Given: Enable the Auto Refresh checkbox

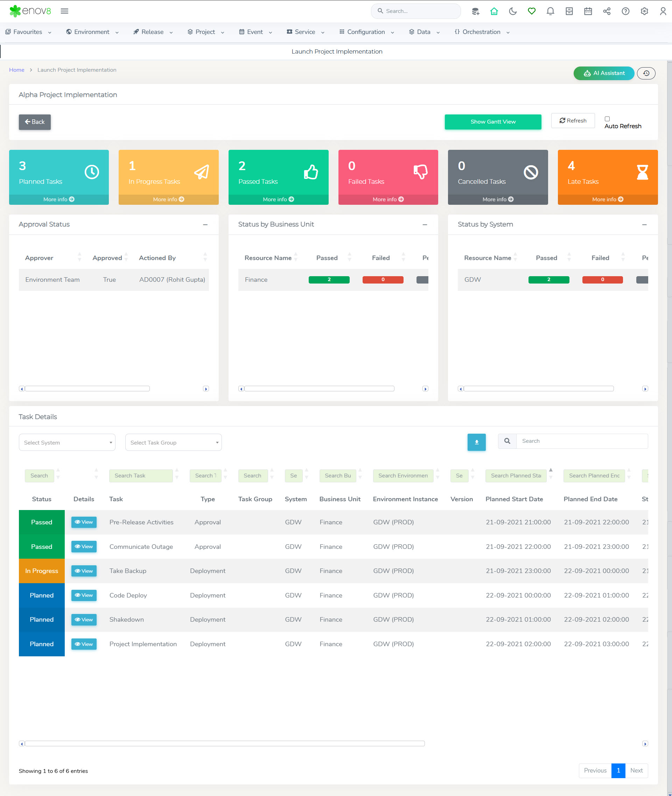Looking at the screenshot, I should tap(607, 119).
